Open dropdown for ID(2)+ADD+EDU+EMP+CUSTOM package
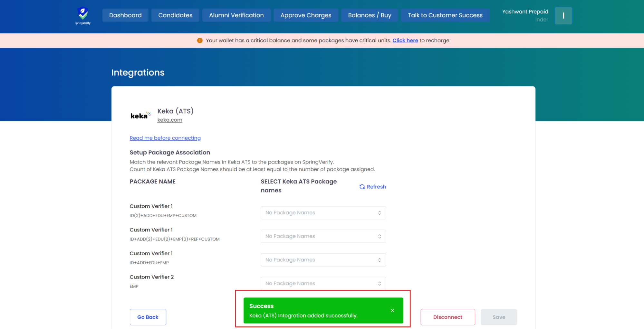This screenshot has width=644, height=329. (x=323, y=213)
